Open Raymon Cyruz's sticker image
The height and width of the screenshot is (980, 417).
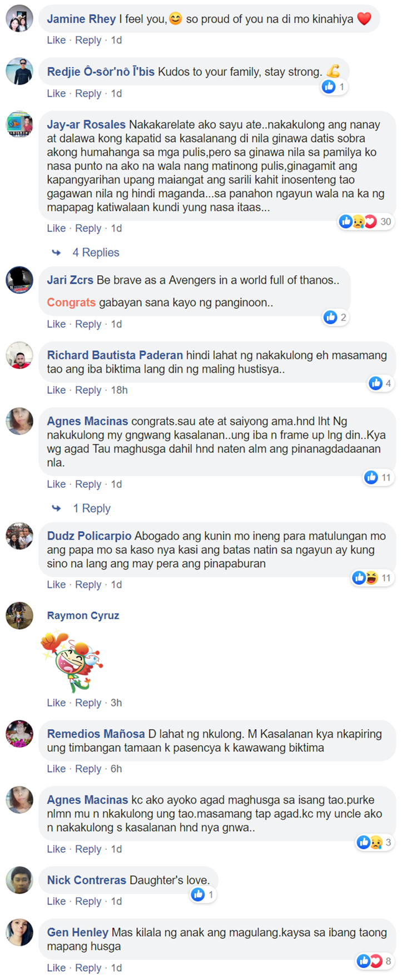(72, 661)
